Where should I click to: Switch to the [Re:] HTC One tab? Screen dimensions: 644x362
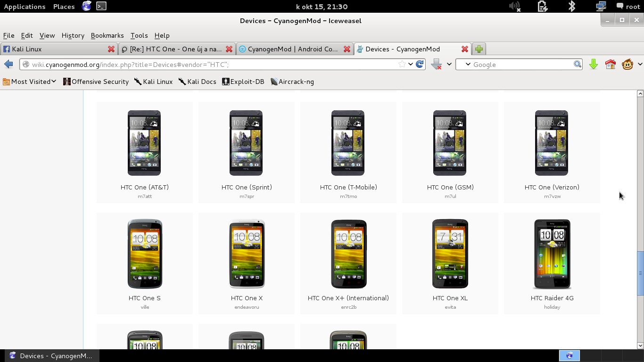(x=177, y=49)
